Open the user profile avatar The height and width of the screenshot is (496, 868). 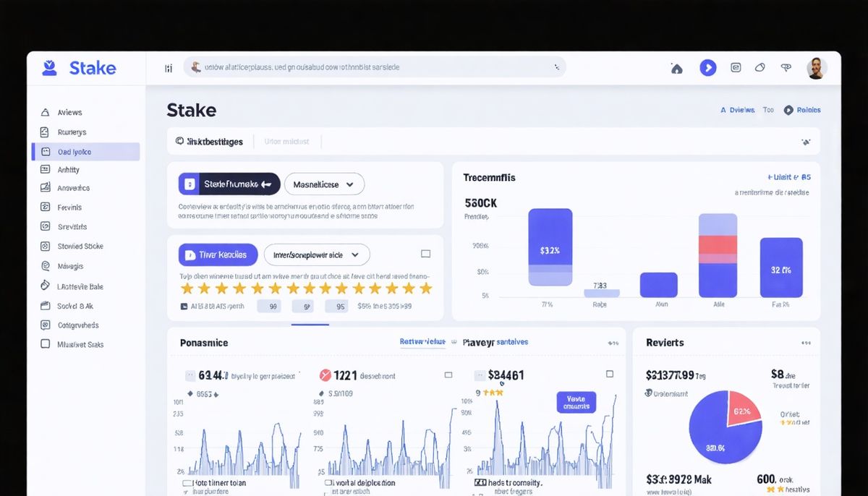[x=817, y=69]
